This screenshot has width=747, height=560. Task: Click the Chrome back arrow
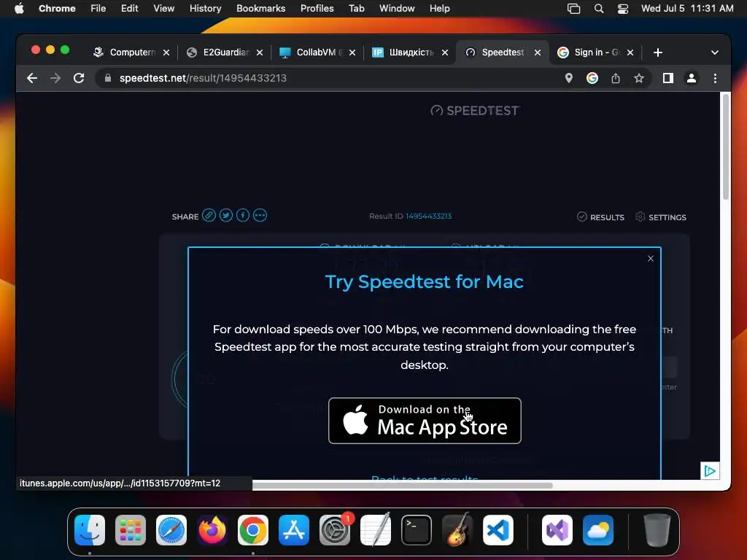point(32,78)
